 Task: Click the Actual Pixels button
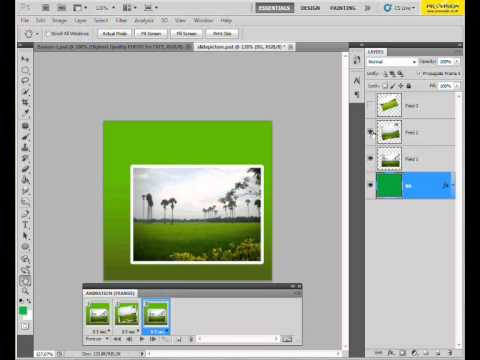115,34
